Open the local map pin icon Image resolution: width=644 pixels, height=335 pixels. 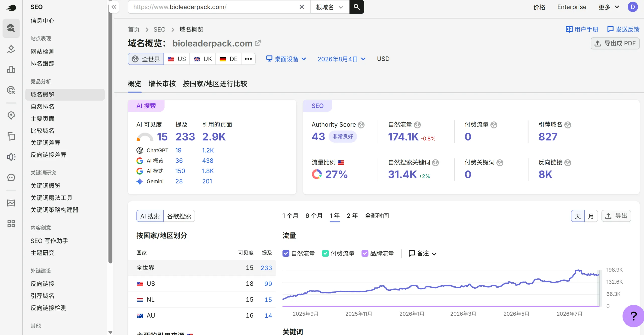click(x=11, y=115)
